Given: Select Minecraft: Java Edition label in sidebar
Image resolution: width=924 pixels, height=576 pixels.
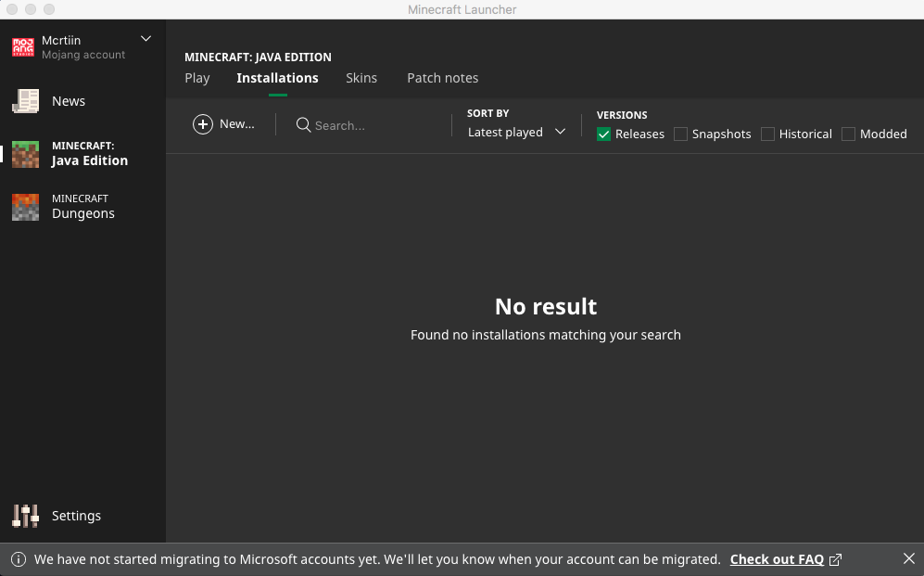Looking at the screenshot, I should pyautogui.click(x=90, y=154).
